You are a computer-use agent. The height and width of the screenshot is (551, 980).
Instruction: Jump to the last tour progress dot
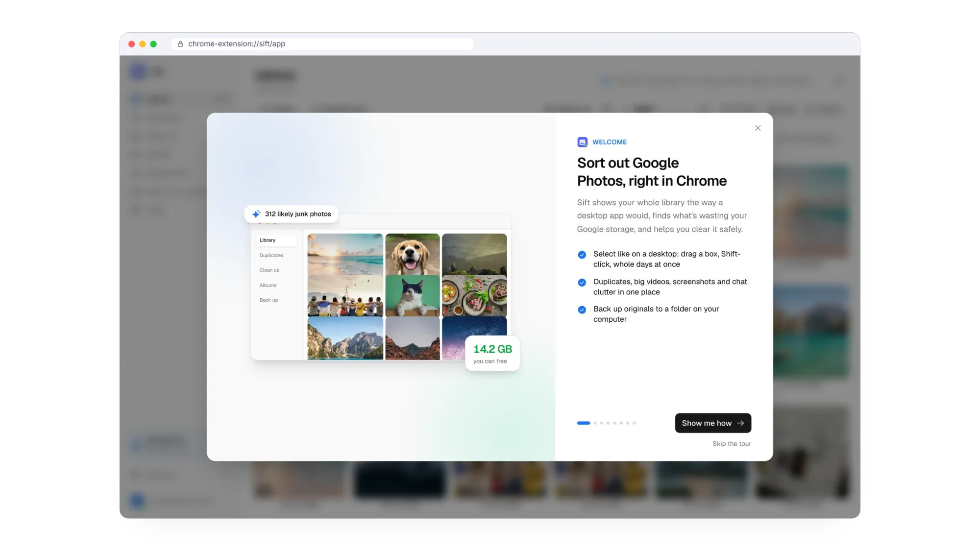pos(634,423)
